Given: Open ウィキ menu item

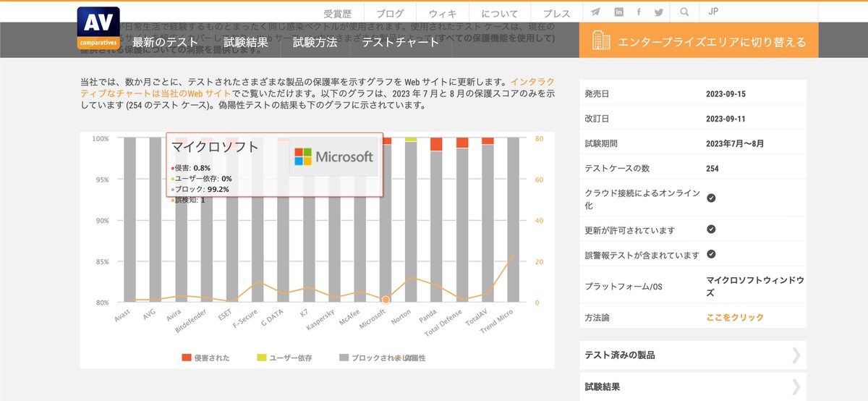Looking at the screenshot, I should pyautogui.click(x=443, y=14).
